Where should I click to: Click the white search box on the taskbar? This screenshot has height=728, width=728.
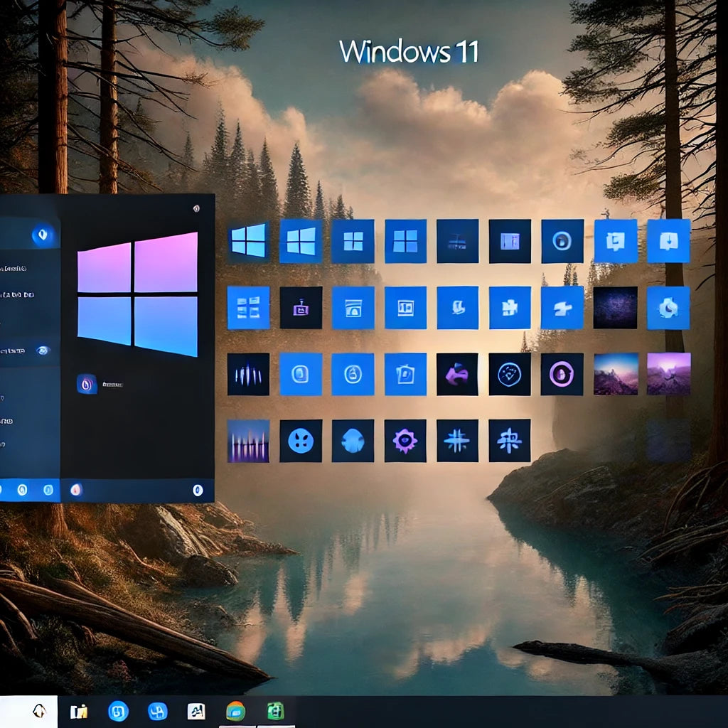coord(28,711)
